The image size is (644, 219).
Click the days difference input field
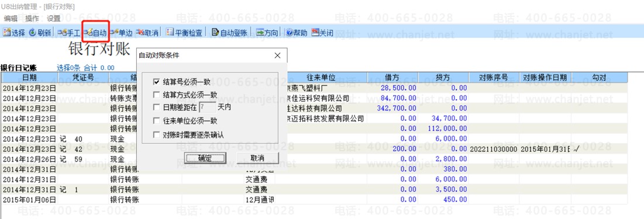pyautogui.click(x=208, y=107)
